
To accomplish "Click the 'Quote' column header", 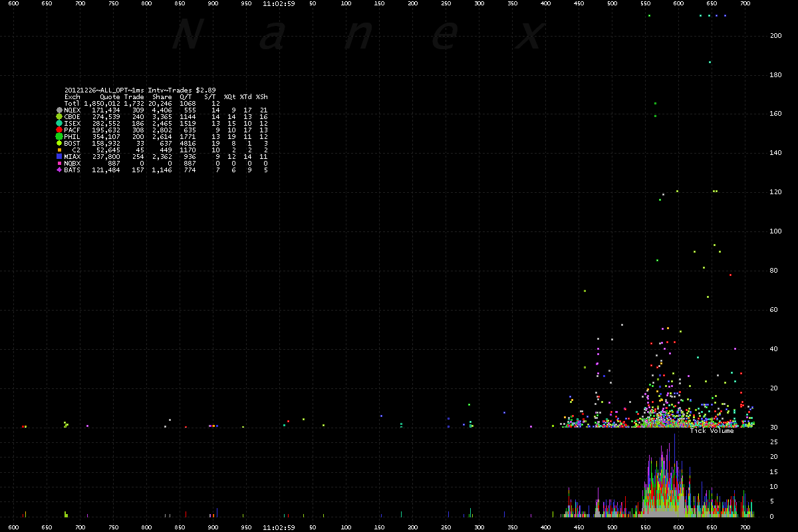I will (110, 96).
